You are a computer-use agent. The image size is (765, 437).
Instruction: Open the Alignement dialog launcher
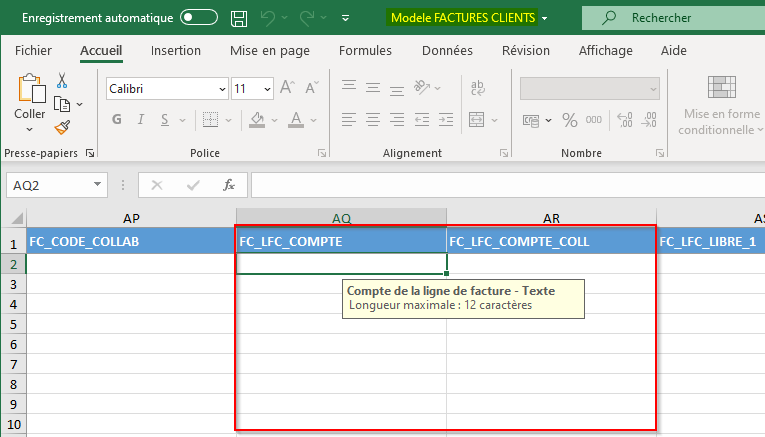click(x=504, y=153)
